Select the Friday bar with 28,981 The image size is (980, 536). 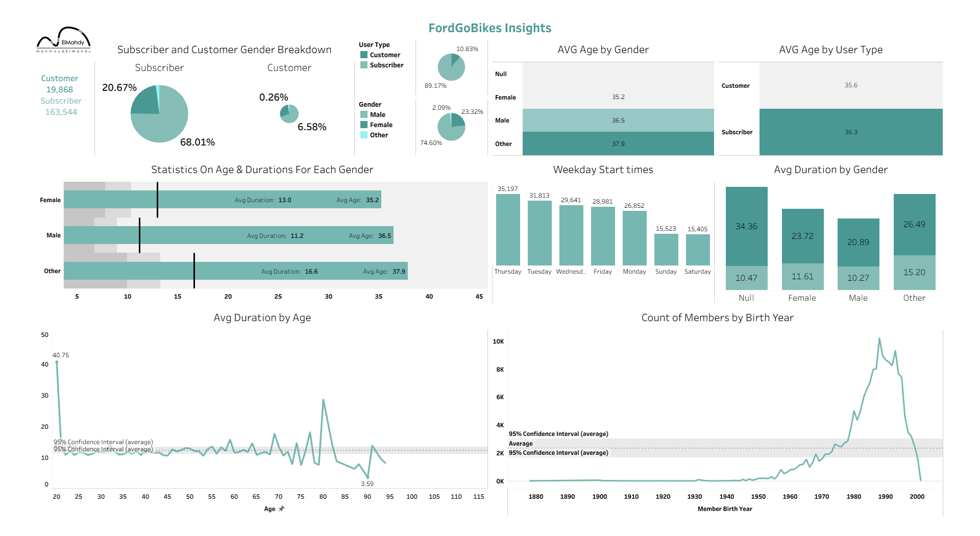tap(603, 236)
